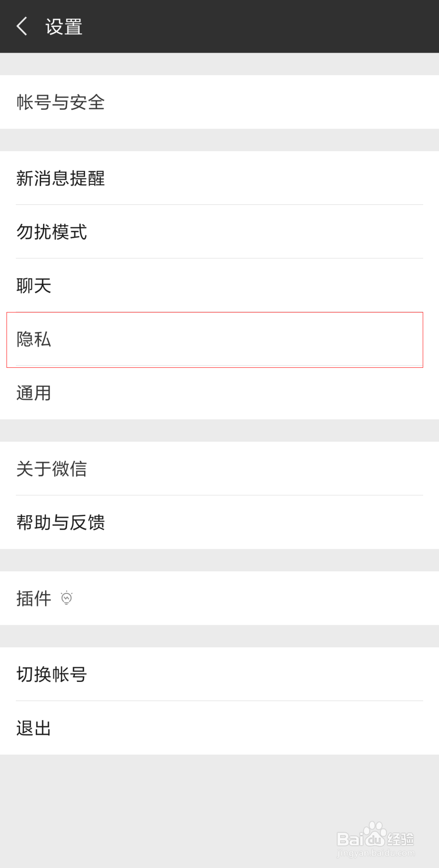Click the jingyan.baidu.com watermark text
Screen dimensions: 439x868
376,853
